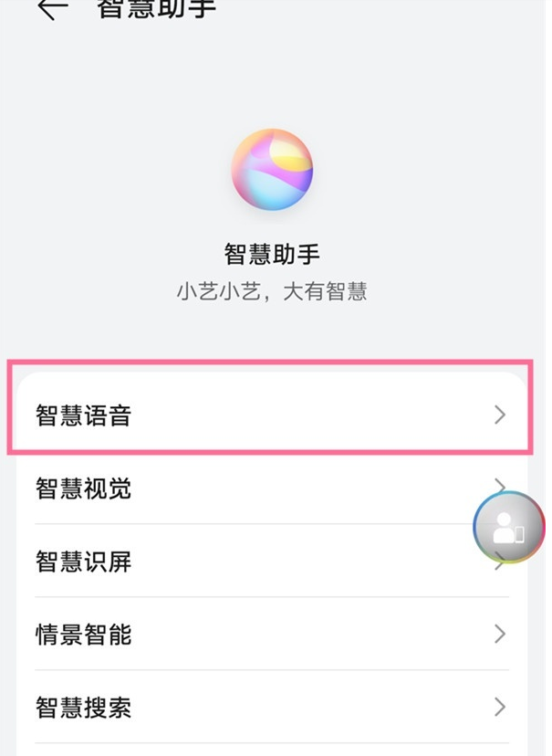
Task: Click the 情景智能 row's empty middle area
Action: pyautogui.click(x=308, y=634)
